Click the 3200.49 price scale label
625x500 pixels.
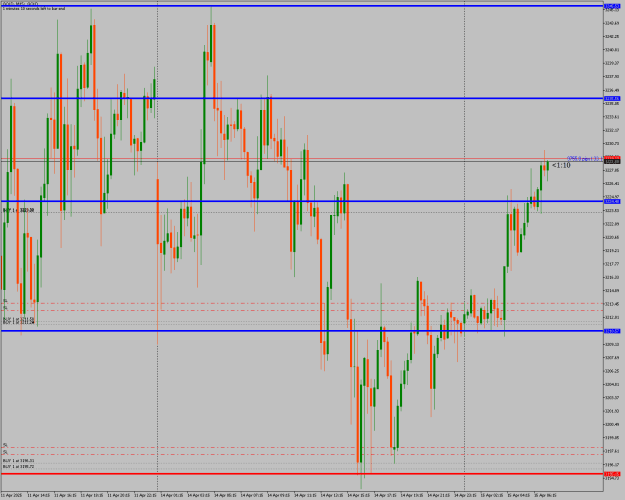coord(612,424)
